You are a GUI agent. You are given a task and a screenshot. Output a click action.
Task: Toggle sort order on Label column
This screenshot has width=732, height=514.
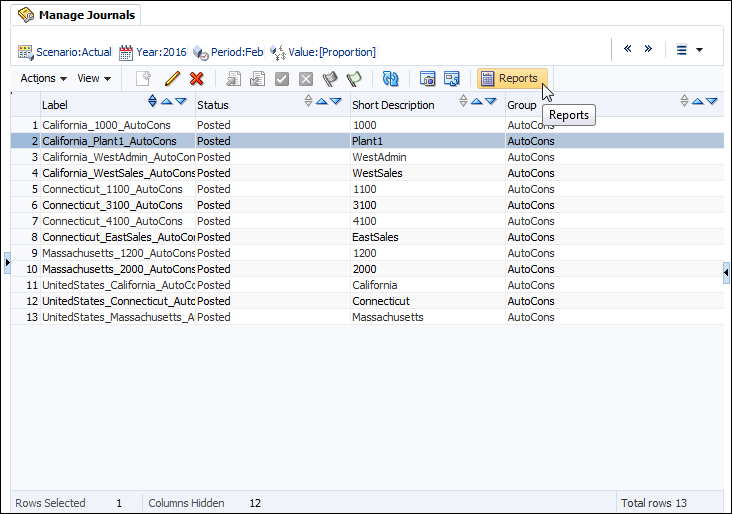coord(153,101)
